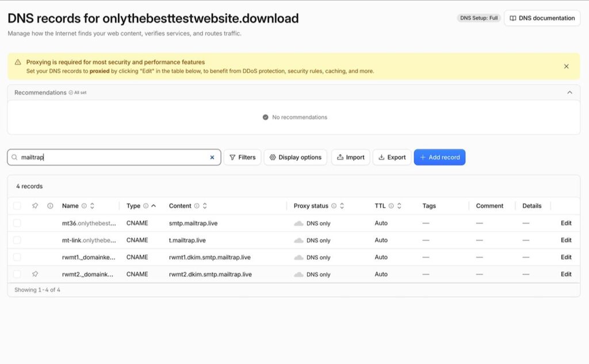
Task: Check the box for the mt-link record
Action: coord(17,240)
